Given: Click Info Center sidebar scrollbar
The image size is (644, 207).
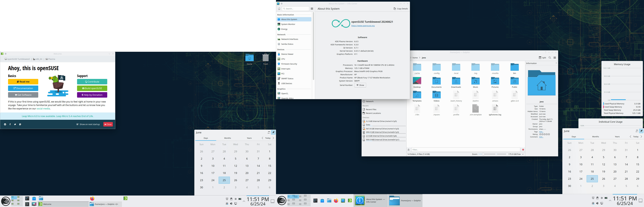Looking at the screenshot, I should [x=313, y=46].
